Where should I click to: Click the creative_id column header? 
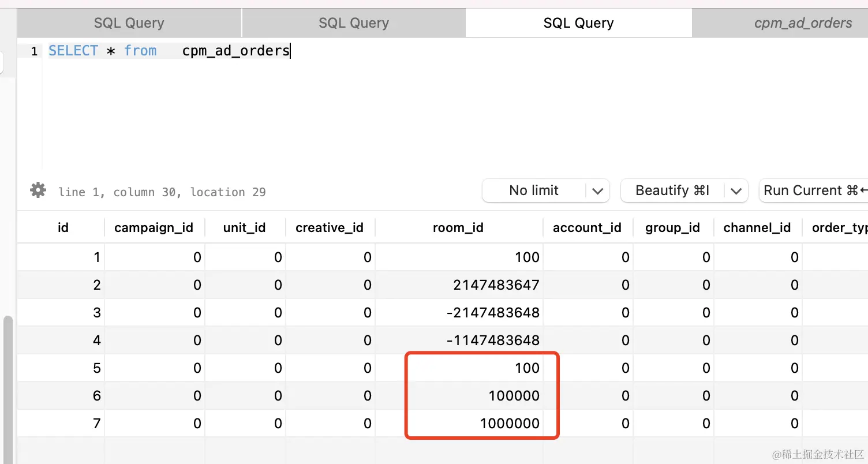[x=330, y=227]
